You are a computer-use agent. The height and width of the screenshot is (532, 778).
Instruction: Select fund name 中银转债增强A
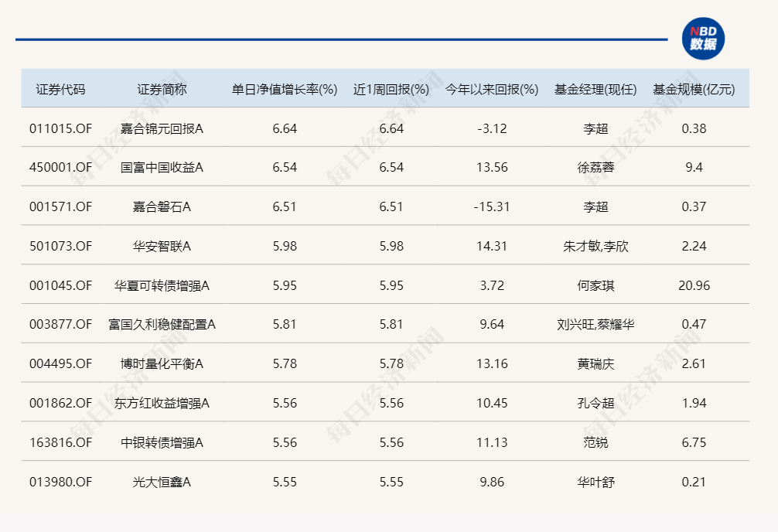pyautogui.click(x=162, y=442)
